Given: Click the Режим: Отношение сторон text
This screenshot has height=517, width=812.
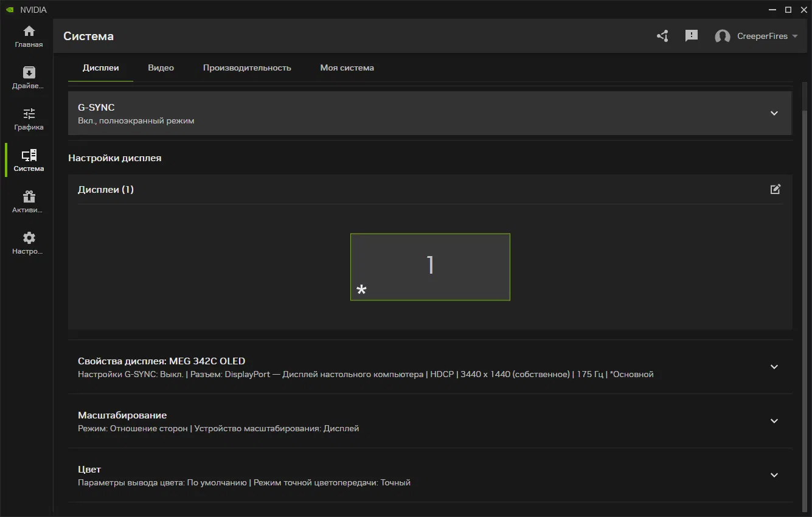Looking at the screenshot, I should [133, 428].
